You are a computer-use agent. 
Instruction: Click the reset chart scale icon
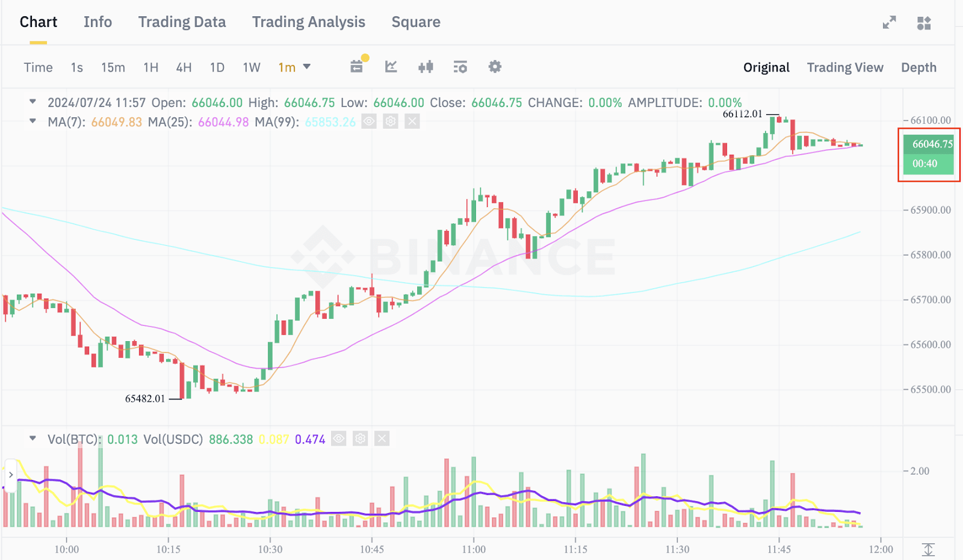[x=928, y=549]
